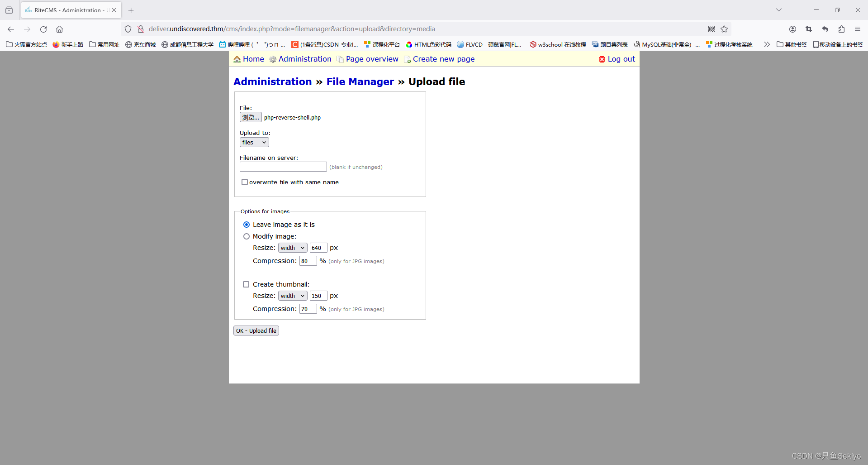The height and width of the screenshot is (465, 868).
Task: Click the Administration breadcrumb heading
Action: [x=273, y=81]
